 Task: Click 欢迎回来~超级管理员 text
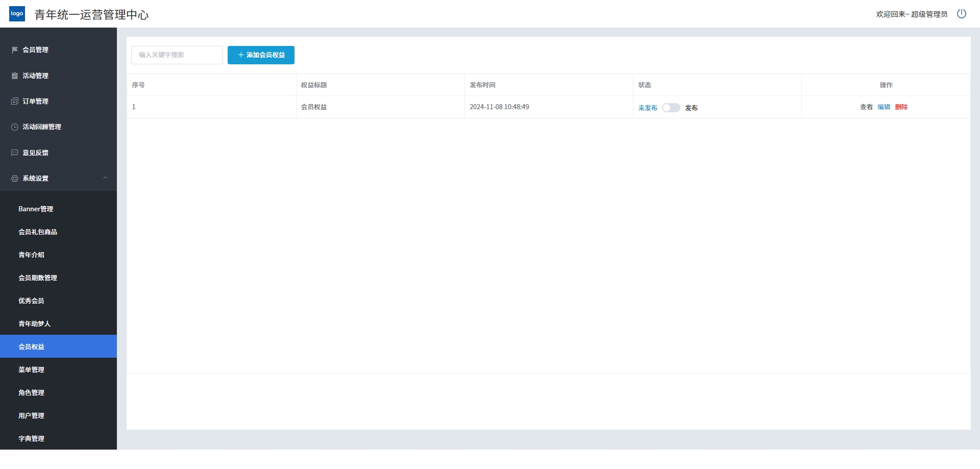tap(912, 14)
